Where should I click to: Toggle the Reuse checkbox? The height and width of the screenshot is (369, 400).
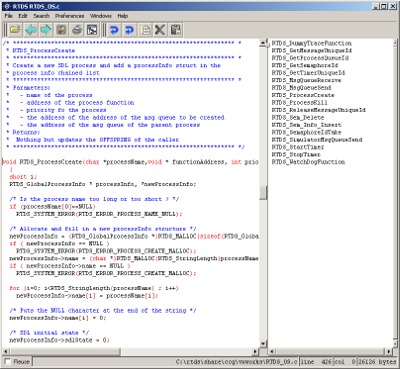coord(7,361)
